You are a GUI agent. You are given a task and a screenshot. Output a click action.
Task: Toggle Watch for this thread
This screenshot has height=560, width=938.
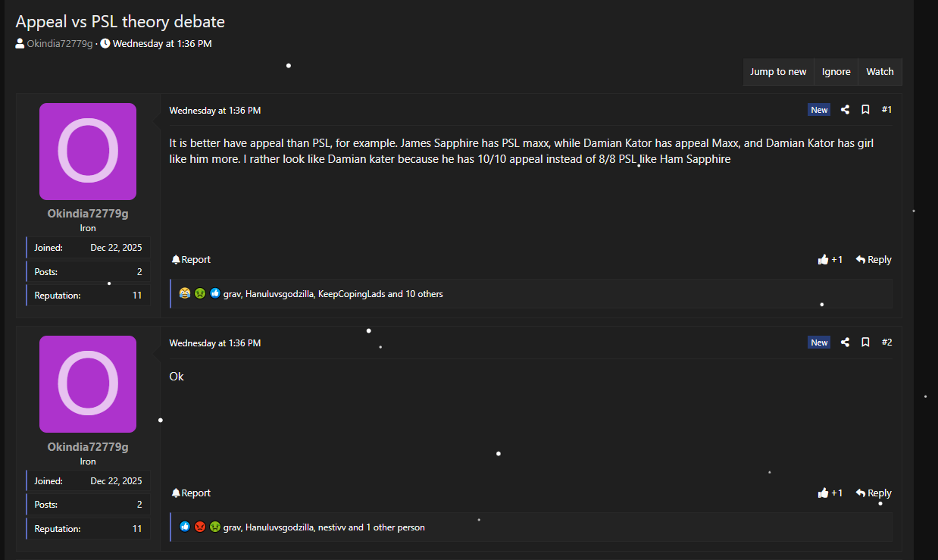point(880,72)
